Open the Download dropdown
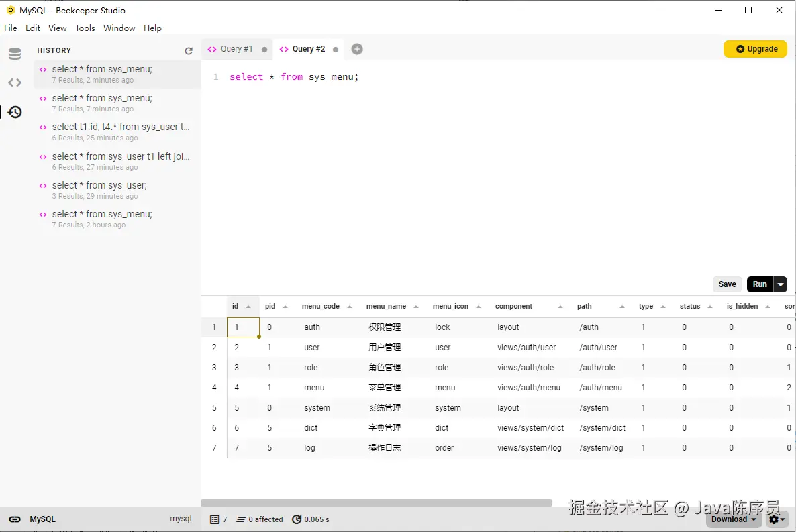Viewport: 796px width, 532px height. [734, 519]
